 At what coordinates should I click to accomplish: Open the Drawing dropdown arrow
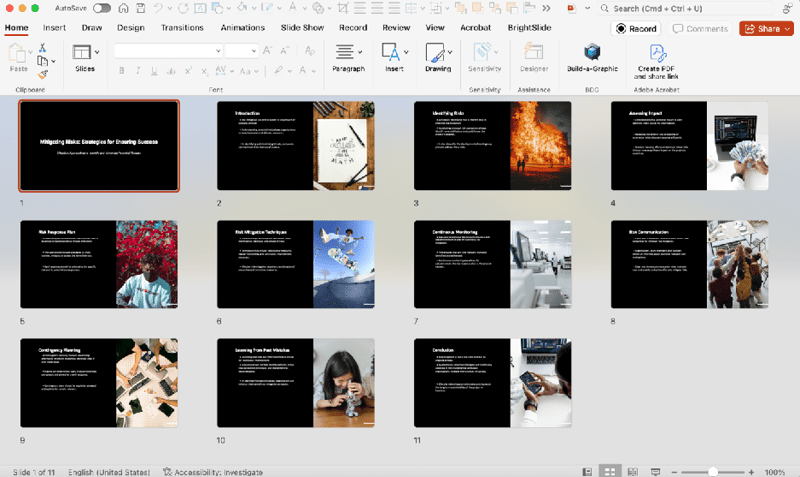click(x=450, y=52)
